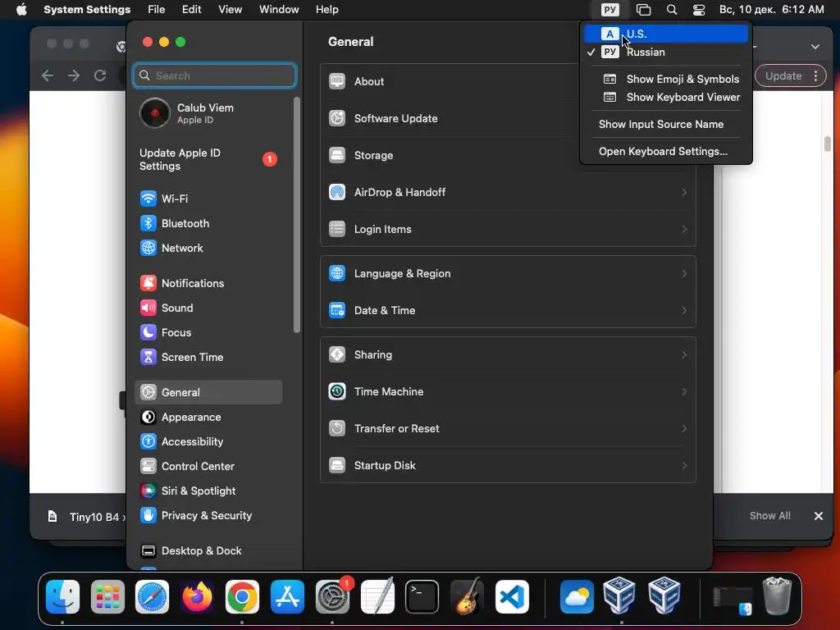This screenshot has height=630, width=840.
Task: Reload page in Chrome window
Action: [99, 75]
